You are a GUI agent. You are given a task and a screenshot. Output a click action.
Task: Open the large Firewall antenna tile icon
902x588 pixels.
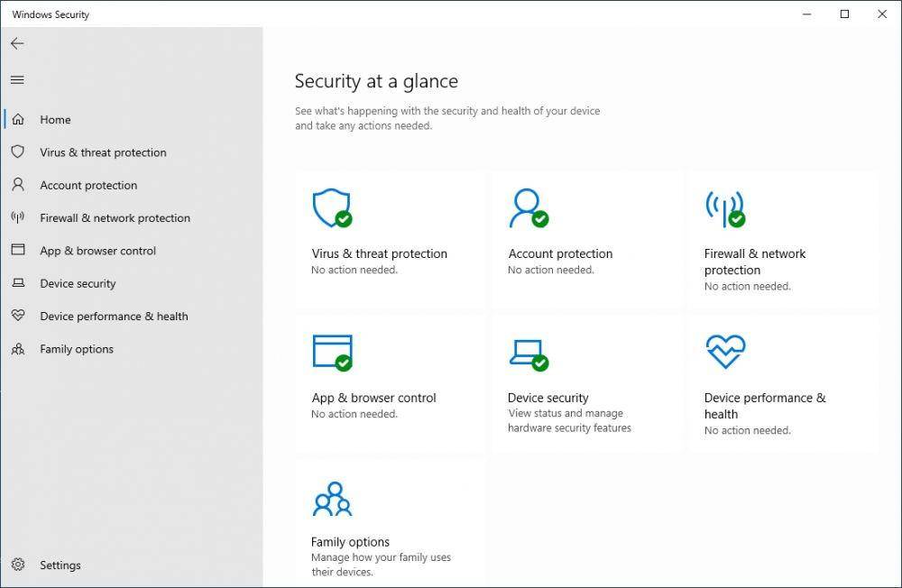(x=725, y=209)
